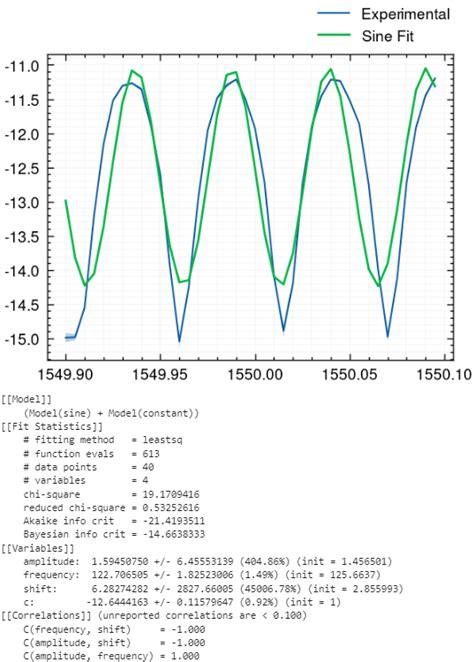Click the 1550.10 x-axis tick label
This screenshot has width=474, height=662.
point(444,374)
